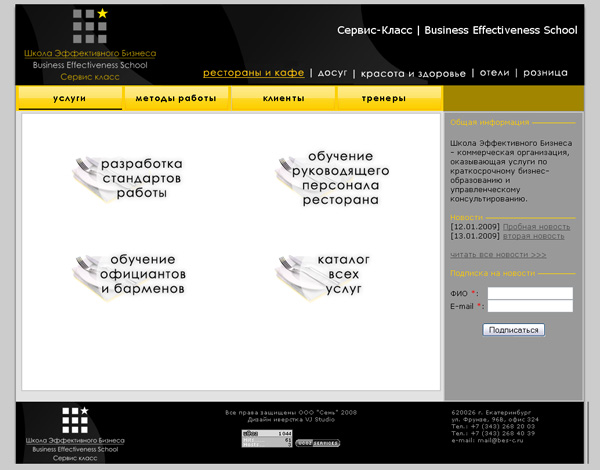This screenshot has height=470, width=600.
Task: Focus the 'ФИО' input field
Action: click(530, 293)
